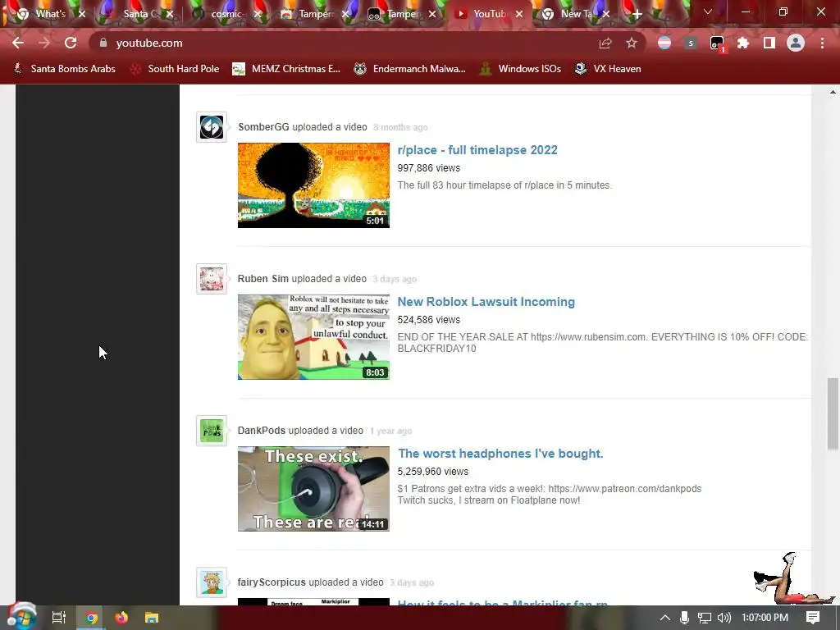Switch to the cosmic tab
Image resolution: width=840 pixels, height=630 pixels.
(220, 14)
